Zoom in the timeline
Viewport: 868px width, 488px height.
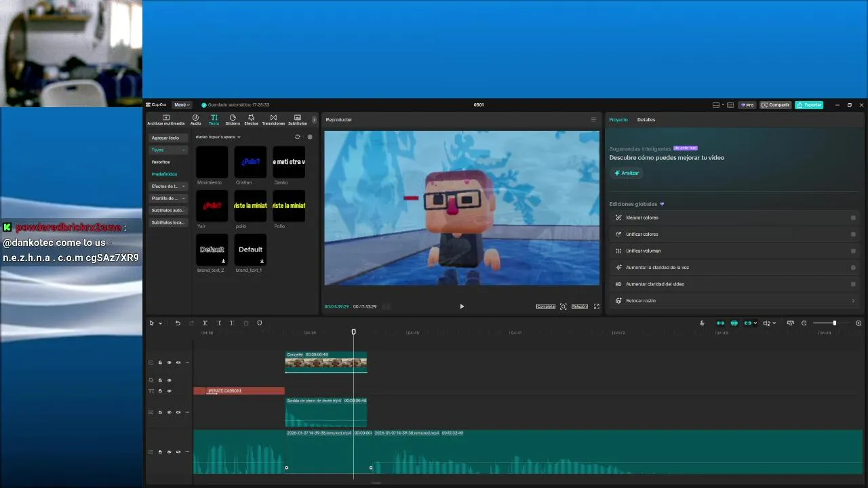tap(859, 323)
